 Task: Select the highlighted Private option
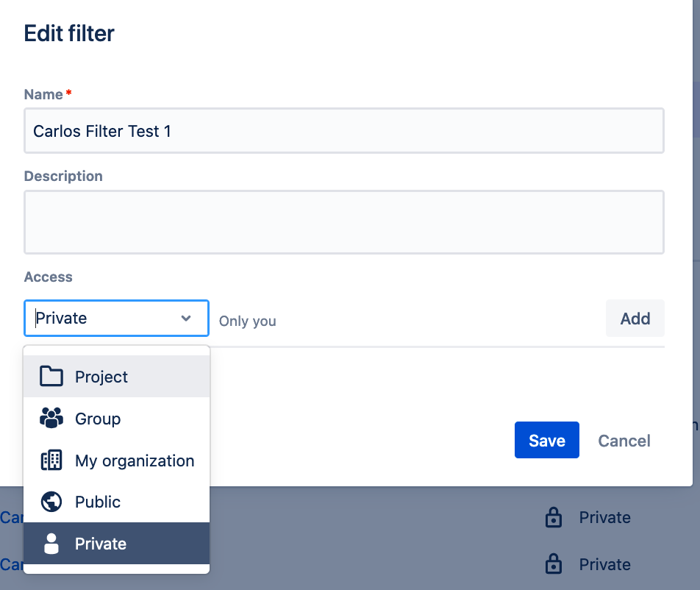(101, 544)
